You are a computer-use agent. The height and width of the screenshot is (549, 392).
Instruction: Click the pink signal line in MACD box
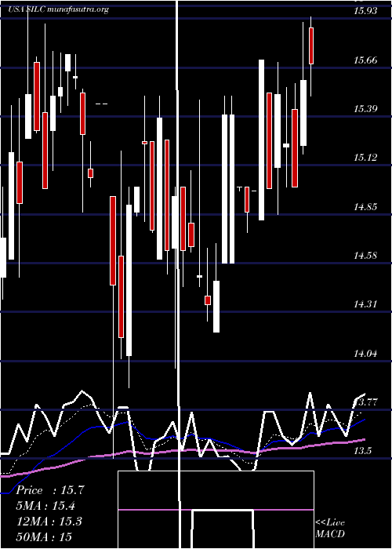tap(216, 510)
